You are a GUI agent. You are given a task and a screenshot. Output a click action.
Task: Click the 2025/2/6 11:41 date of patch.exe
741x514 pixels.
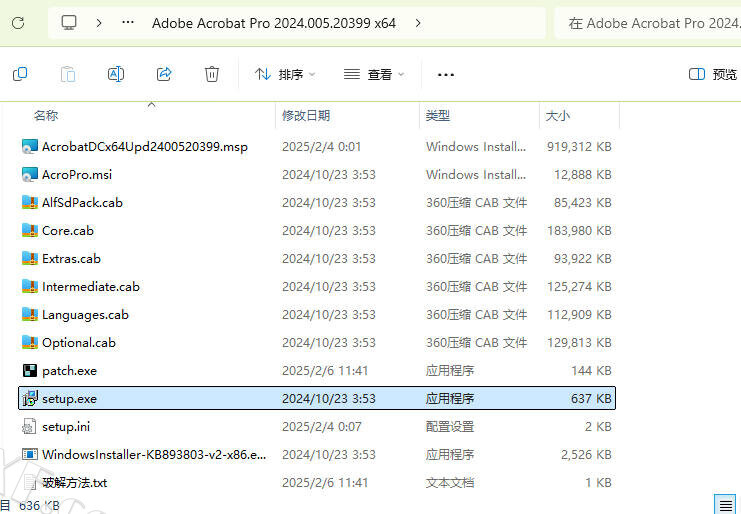click(x=325, y=370)
